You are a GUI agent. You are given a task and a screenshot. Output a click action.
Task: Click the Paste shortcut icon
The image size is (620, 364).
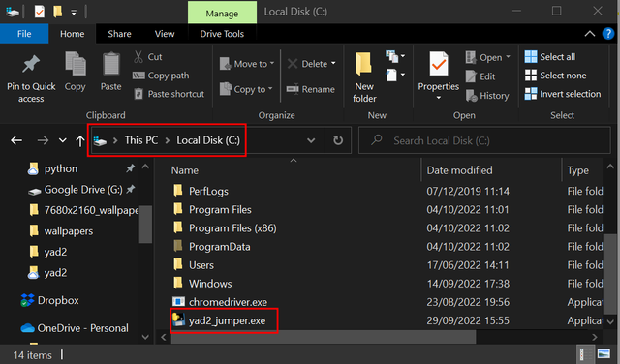tap(139, 94)
